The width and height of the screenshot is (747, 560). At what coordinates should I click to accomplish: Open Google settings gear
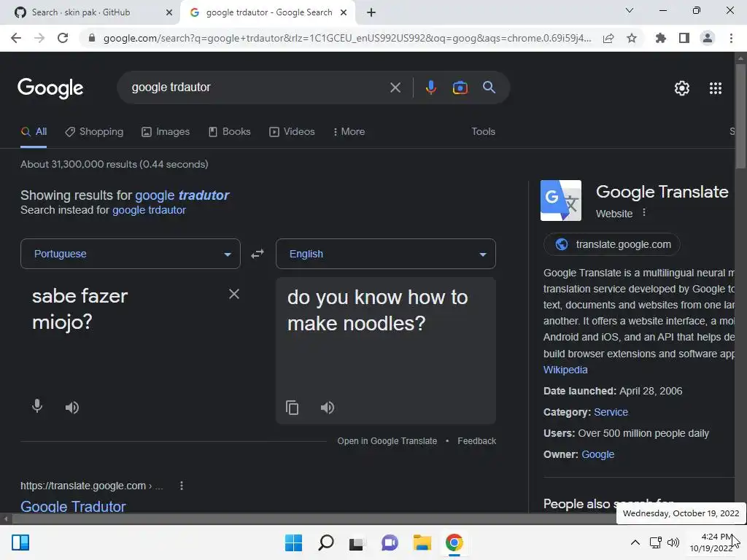pos(682,88)
